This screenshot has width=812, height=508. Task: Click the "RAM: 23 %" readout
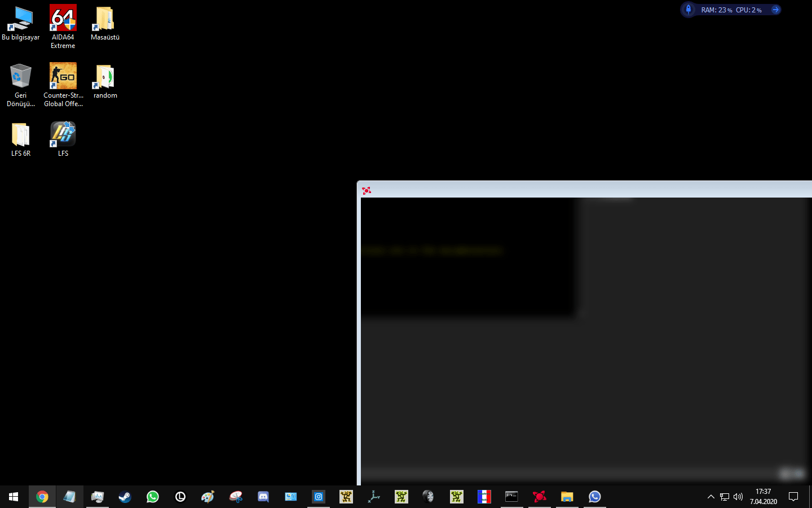(x=717, y=10)
